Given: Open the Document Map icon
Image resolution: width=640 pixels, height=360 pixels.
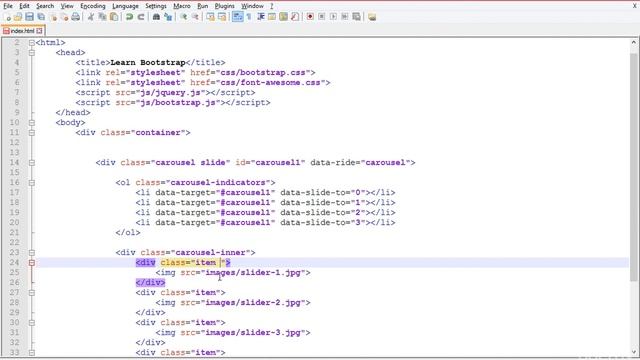Looking at the screenshot, I should 283,17.
